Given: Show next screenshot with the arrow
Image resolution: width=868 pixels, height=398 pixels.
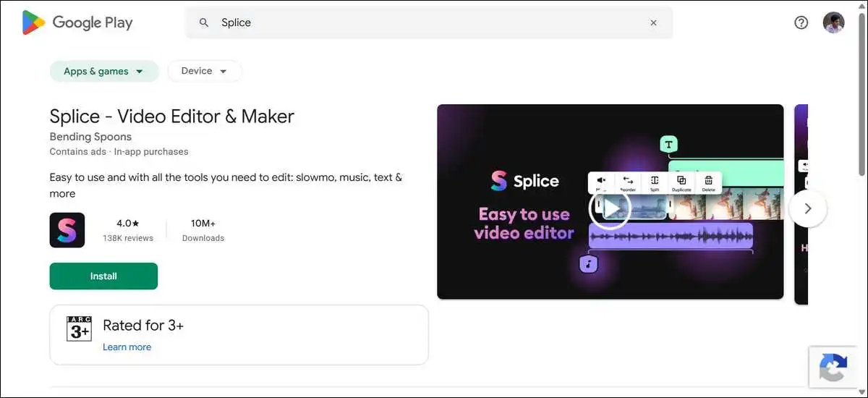Looking at the screenshot, I should click(808, 208).
